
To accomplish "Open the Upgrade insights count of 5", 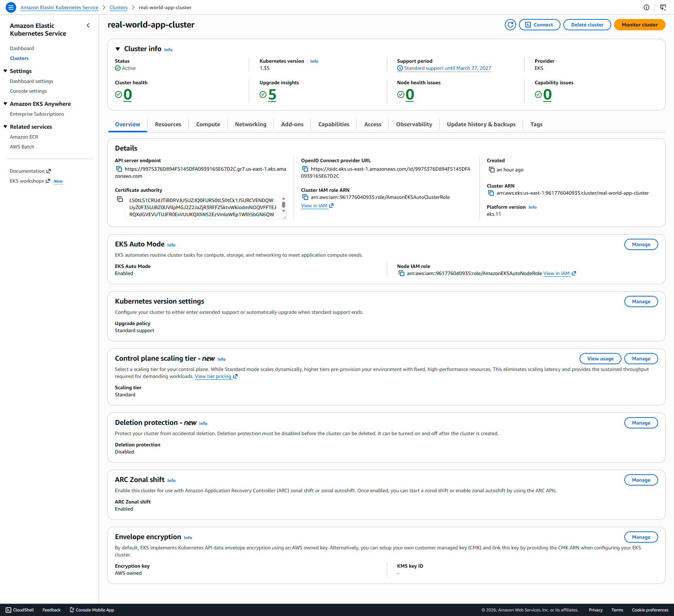I will [272, 94].
